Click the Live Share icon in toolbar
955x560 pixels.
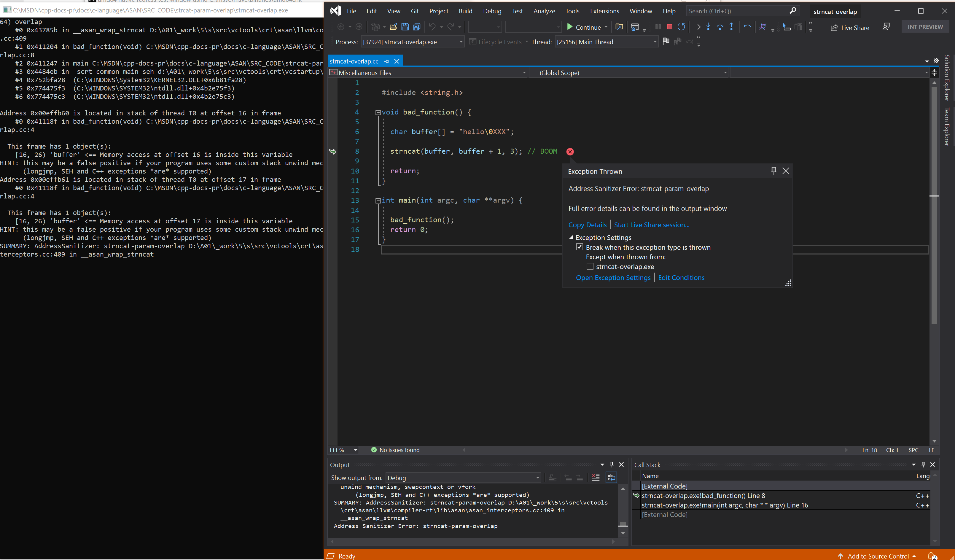coord(850,27)
